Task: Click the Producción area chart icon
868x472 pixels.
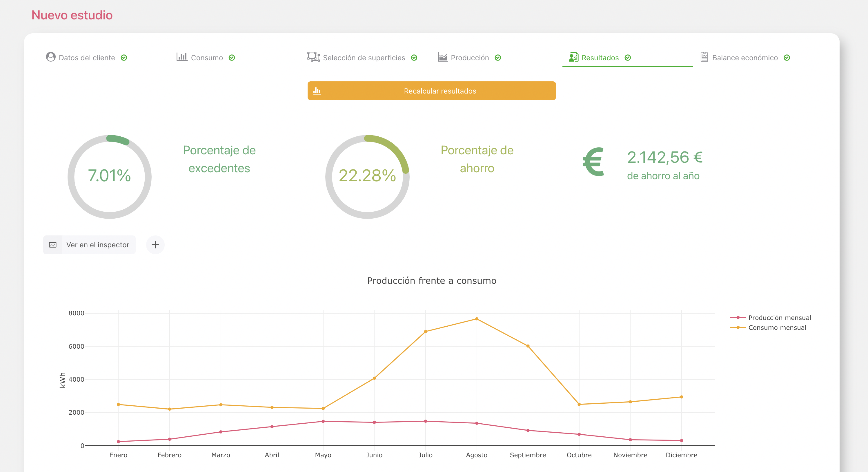Action: pos(442,57)
